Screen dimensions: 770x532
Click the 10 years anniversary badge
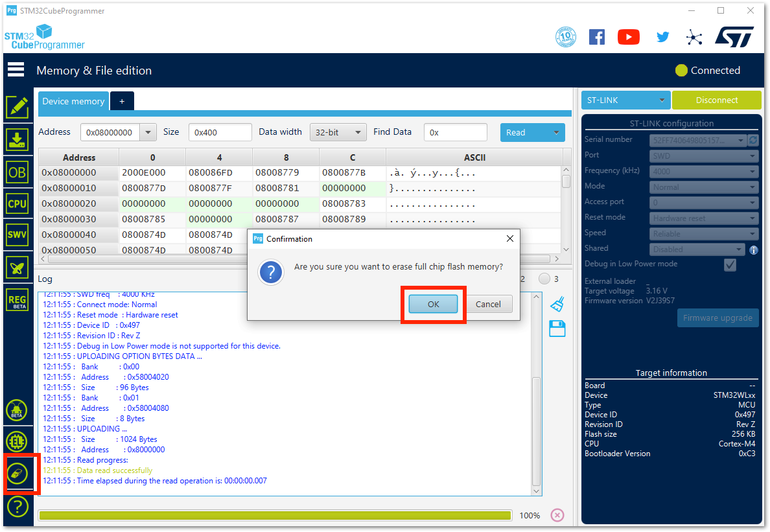(566, 37)
